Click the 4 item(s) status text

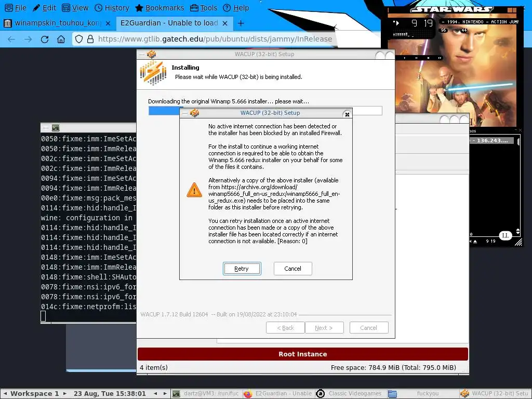[154, 367]
